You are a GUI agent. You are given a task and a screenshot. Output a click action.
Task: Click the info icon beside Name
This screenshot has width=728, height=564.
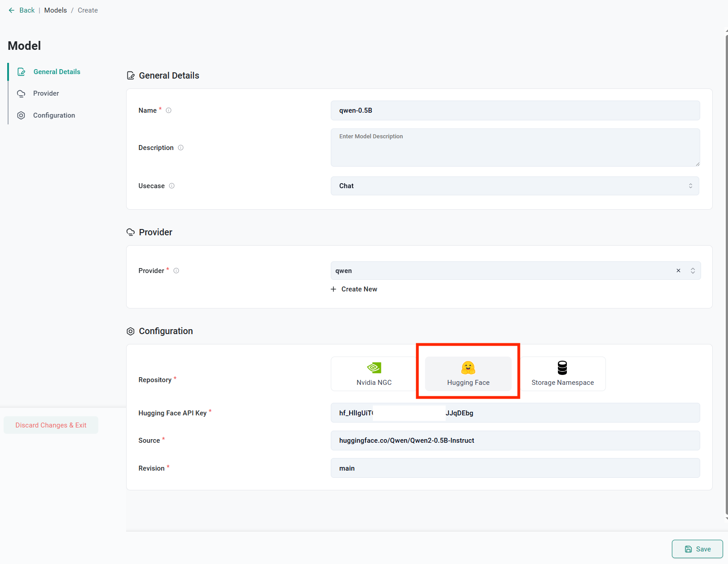point(169,110)
